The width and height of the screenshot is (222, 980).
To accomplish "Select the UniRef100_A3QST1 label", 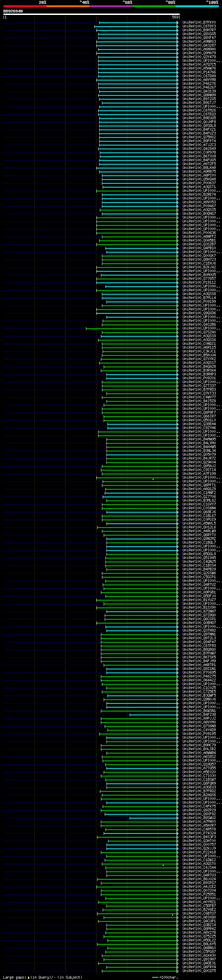I will coord(199,187).
